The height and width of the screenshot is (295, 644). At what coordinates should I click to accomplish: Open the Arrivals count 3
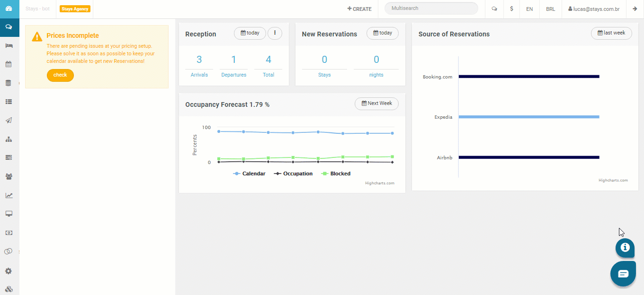(x=199, y=60)
